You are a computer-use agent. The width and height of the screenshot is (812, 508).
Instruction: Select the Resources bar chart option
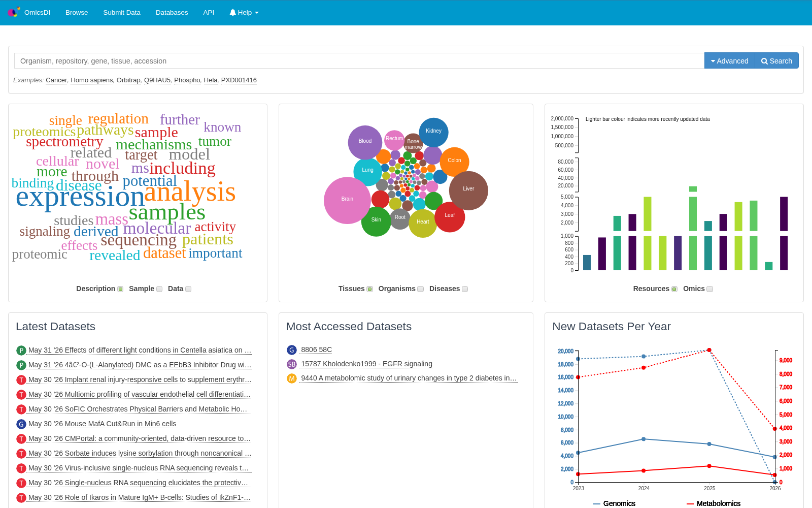pos(674,289)
